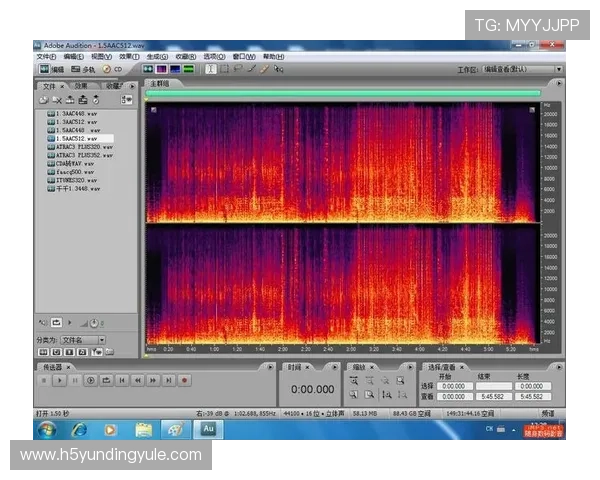Open the 效果 (Effects) menu

129,56
